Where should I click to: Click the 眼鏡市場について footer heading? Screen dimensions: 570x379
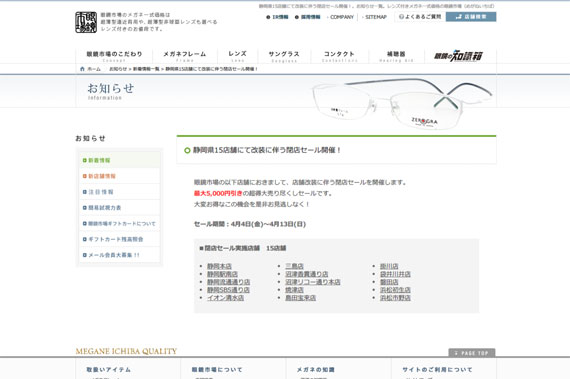coord(217,370)
